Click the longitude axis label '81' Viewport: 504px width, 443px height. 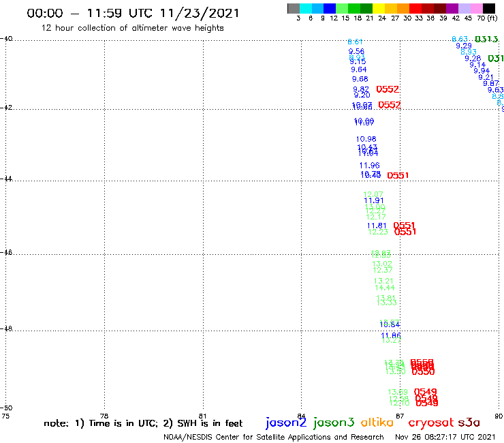click(x=202, y=416)
